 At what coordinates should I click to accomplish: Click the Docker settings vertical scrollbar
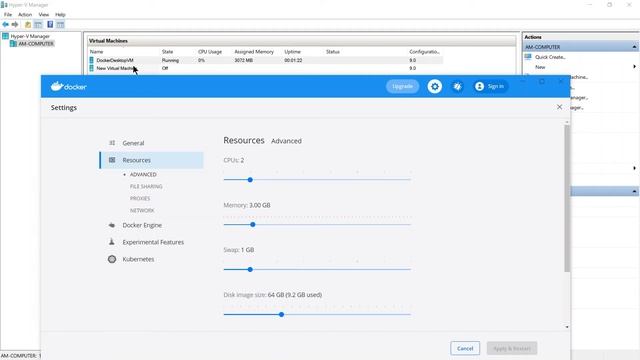click(x=567, y=198)
